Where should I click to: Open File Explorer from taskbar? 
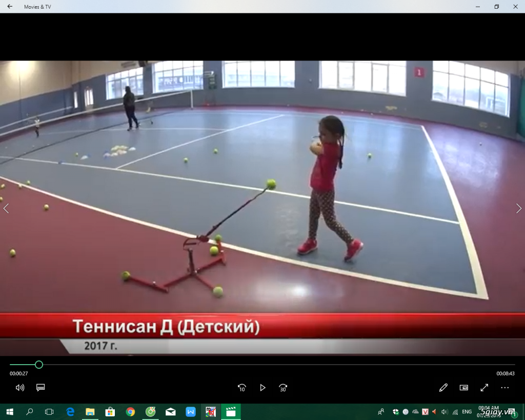tap(90, 412)
